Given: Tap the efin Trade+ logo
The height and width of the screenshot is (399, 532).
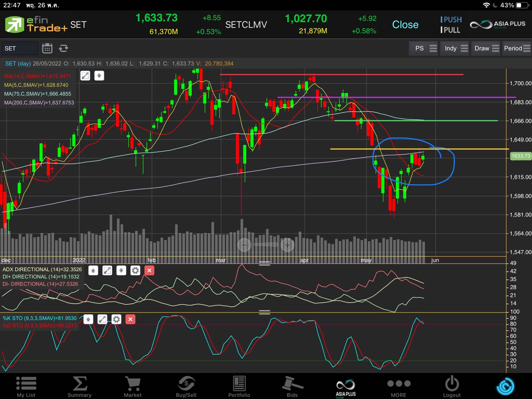Looking at the screenshot, I should coord(36,24).
